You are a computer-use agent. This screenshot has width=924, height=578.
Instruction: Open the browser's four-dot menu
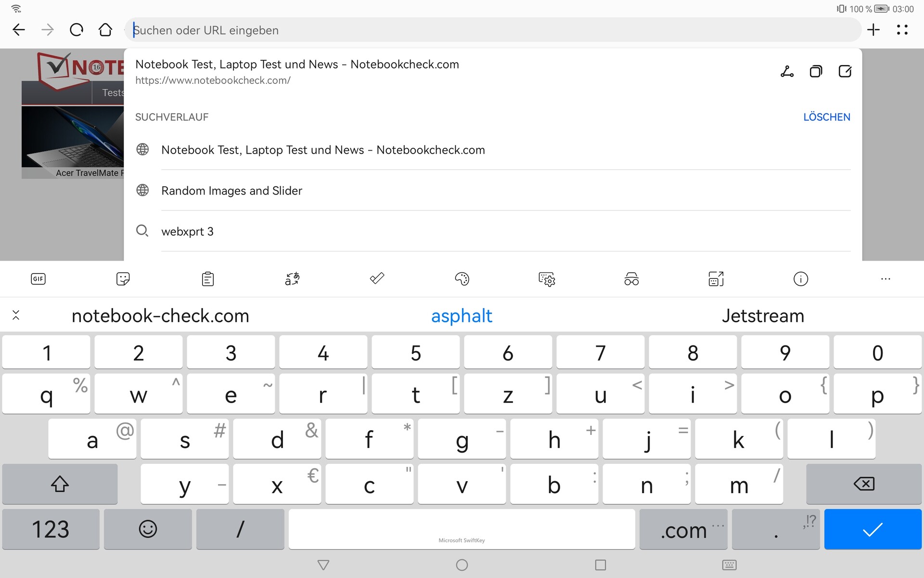(902, 30)
